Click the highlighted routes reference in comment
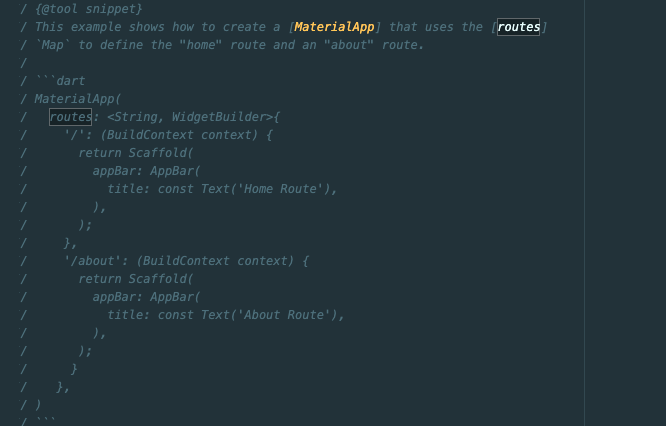Viewport: 666px width, 426px height. [519, 27]
